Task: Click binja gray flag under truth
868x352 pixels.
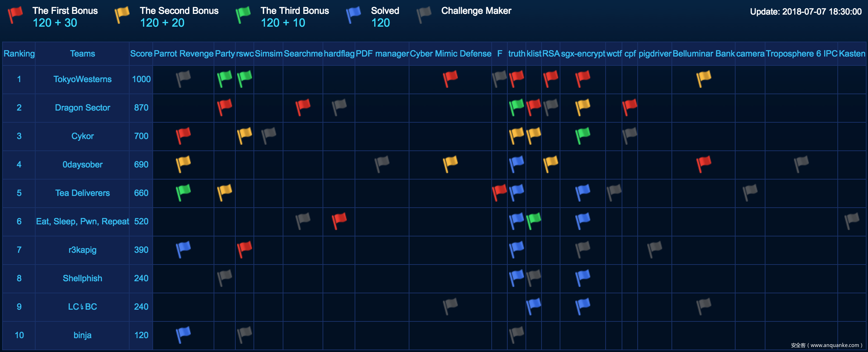Action: (x=517, y=335)
